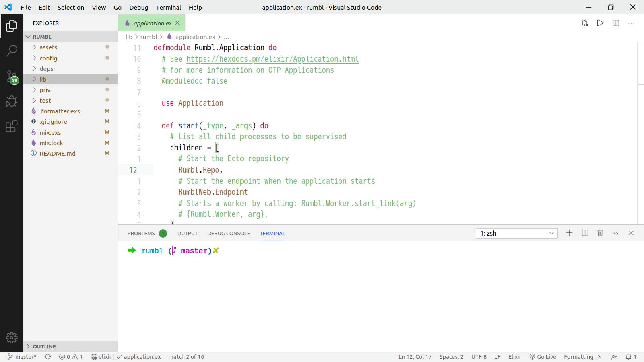This screenshot has width=644, height=362.
Task: Open the Manage gear icon
Action: pyautogui.click(x=11, y=337)
